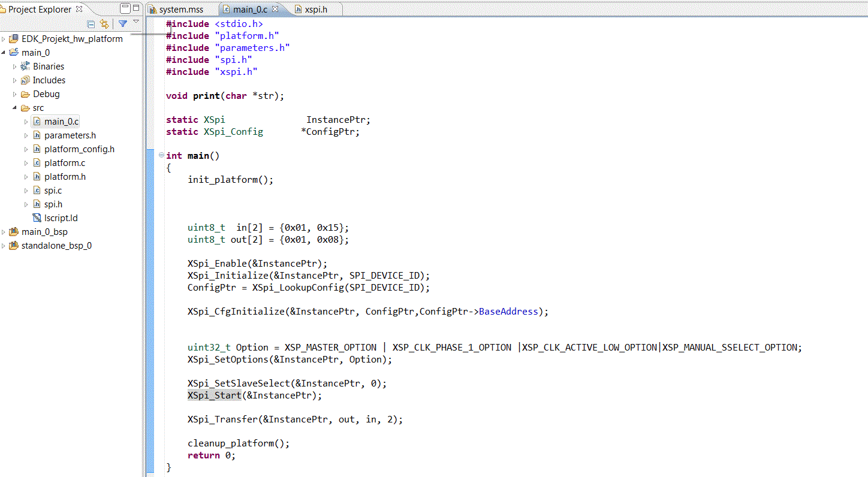
Task: Click highlighted XSpi_Start in code
Action: coord(214,396)
